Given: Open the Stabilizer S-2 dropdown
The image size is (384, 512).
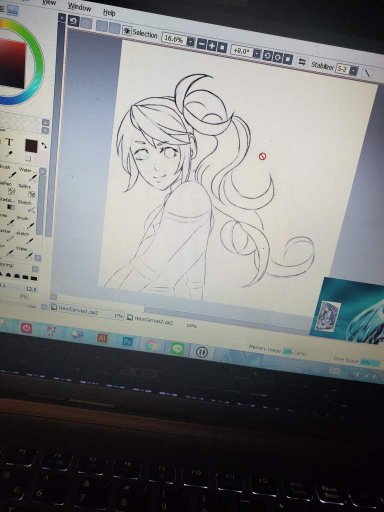Looking at the screenshot, I should (354, 70).
